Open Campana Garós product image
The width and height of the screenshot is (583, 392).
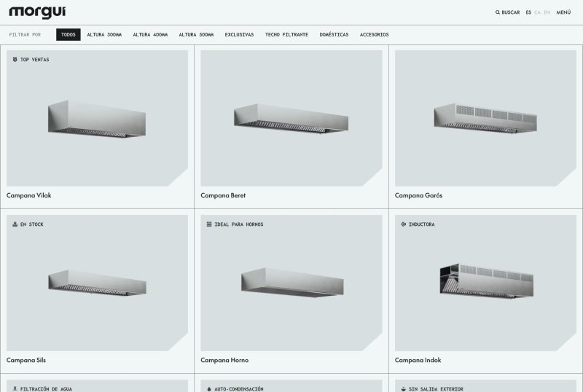(x=485, y=118)
